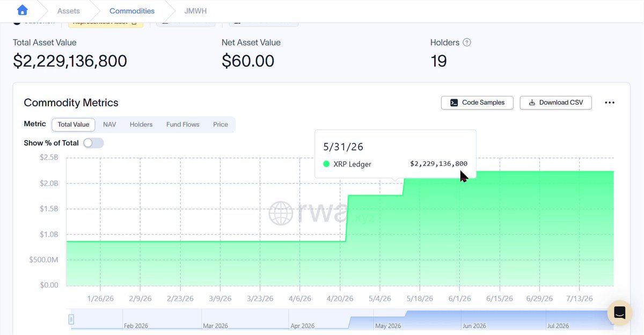Switch to the Holders metric tab
644x335 pixels.
141,125
